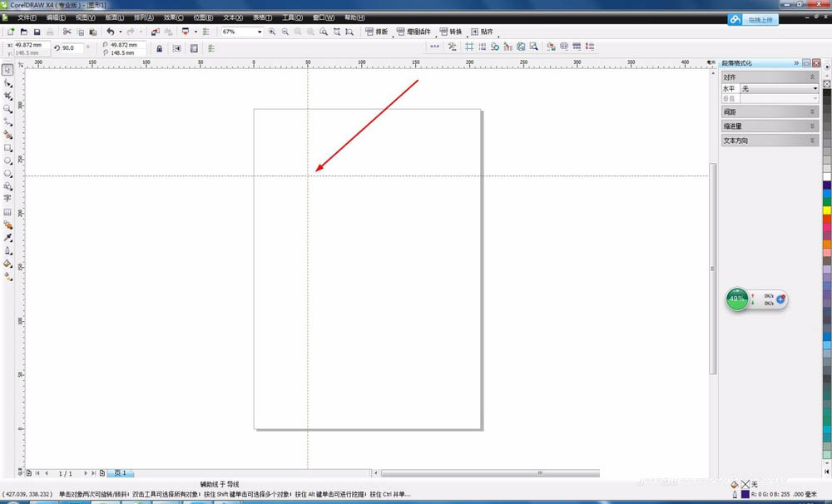Collapse docker with double chevron
This screenshot has width=832, height=504.
pos(796,62)
